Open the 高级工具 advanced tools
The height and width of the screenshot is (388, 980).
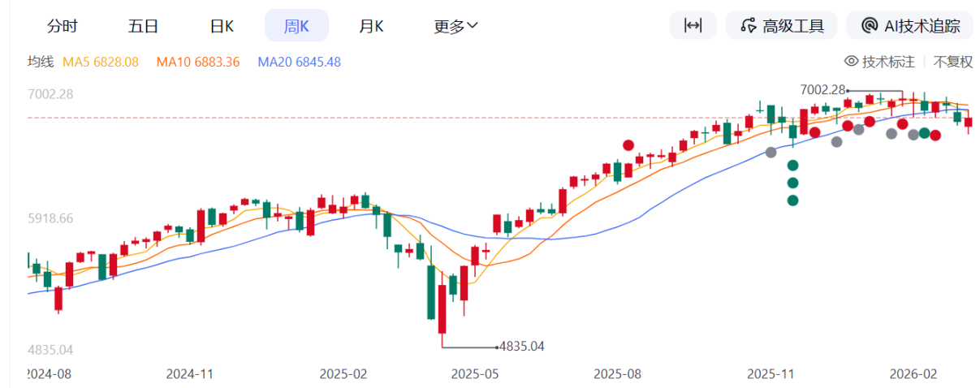(x=781, y=25)
